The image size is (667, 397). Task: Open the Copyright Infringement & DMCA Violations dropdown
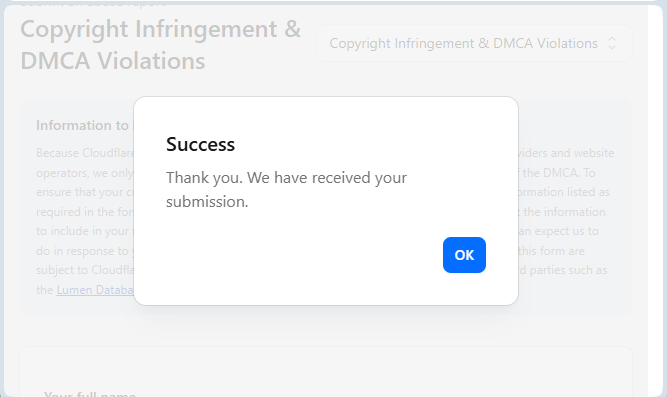pos(474,43)
